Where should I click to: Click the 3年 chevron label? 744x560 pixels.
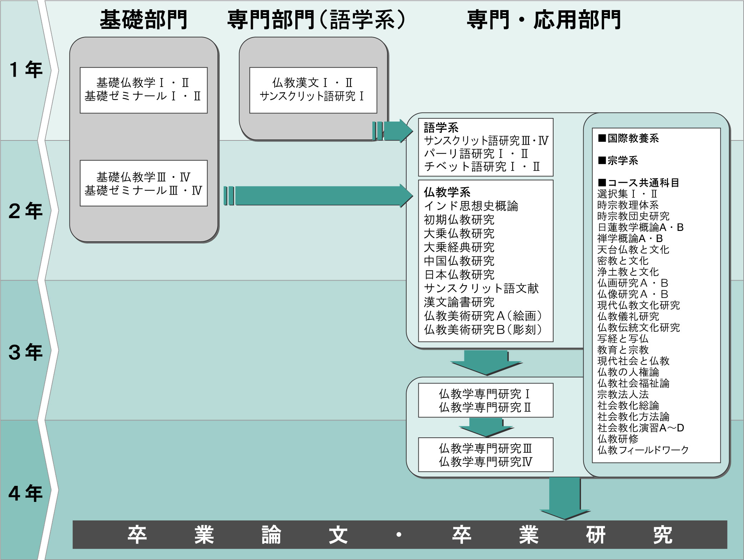pyautogui.click(x=26, y=352)
